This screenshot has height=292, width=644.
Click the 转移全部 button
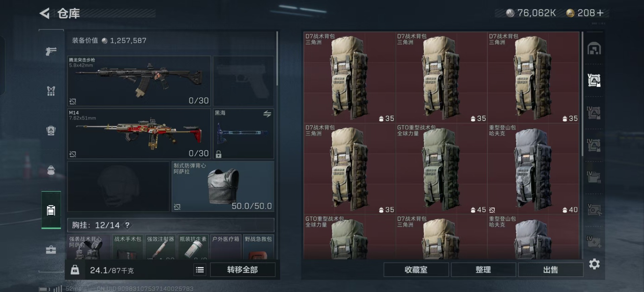(243, 270)
